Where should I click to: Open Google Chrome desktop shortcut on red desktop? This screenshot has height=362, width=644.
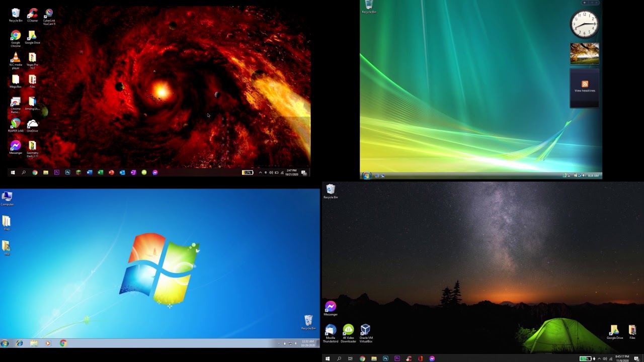point(16,38)
